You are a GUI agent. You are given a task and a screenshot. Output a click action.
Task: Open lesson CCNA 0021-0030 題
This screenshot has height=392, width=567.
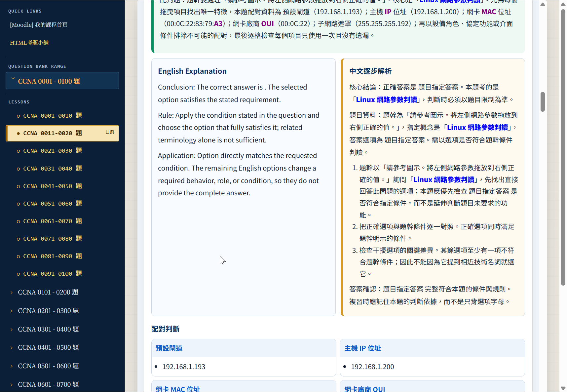point(53,151)
